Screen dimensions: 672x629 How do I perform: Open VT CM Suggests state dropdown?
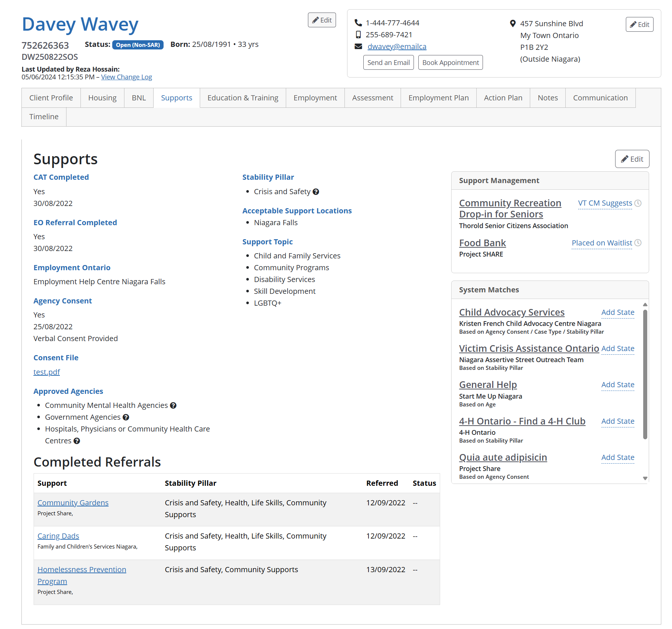point(605,203)
